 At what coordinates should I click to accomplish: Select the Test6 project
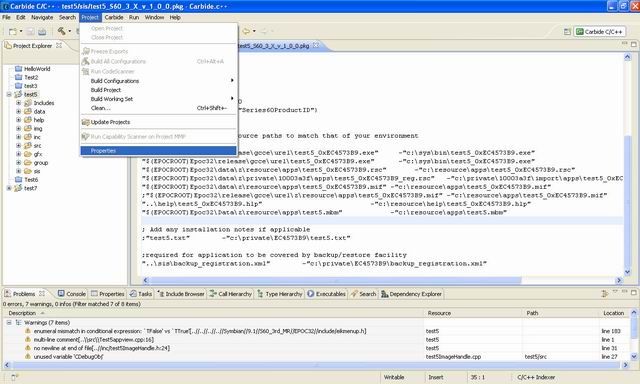(x=31, y=180)
